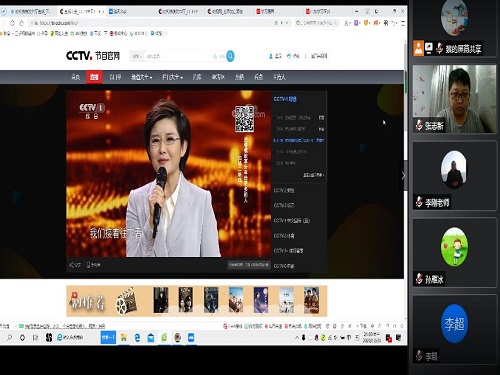Open the notification center icon in taskbar
The image size is (500, 375).
click(399, 338)
